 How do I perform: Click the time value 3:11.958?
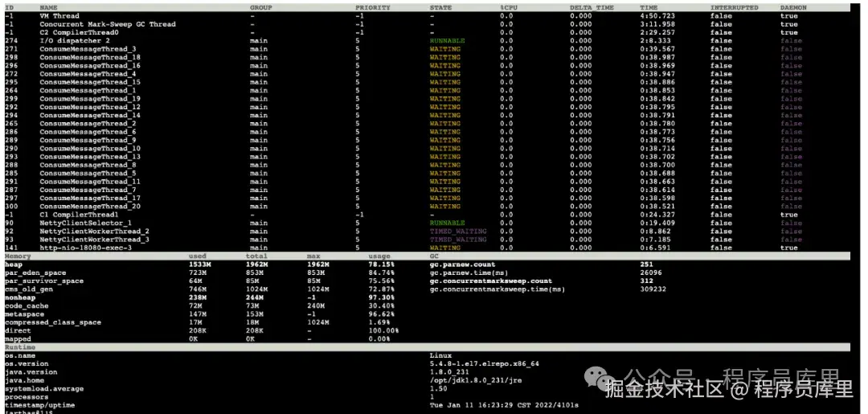click(x=657, y=24)
